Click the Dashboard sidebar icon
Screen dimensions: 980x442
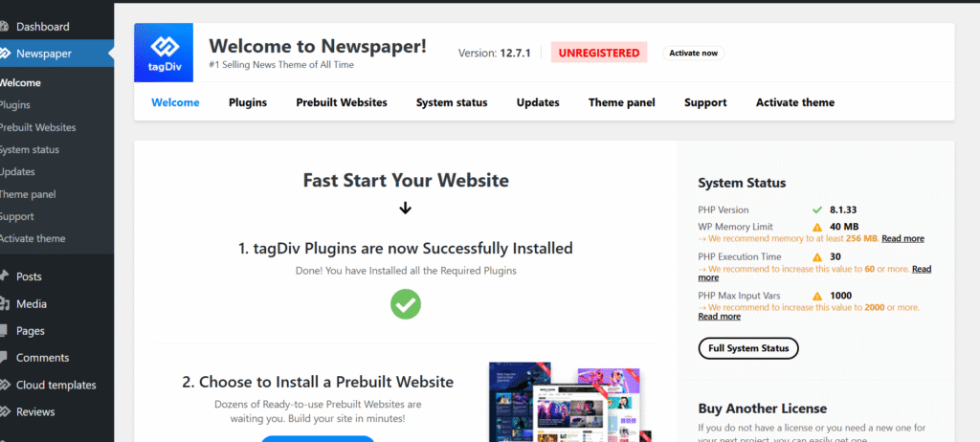[x=4, y=27]
